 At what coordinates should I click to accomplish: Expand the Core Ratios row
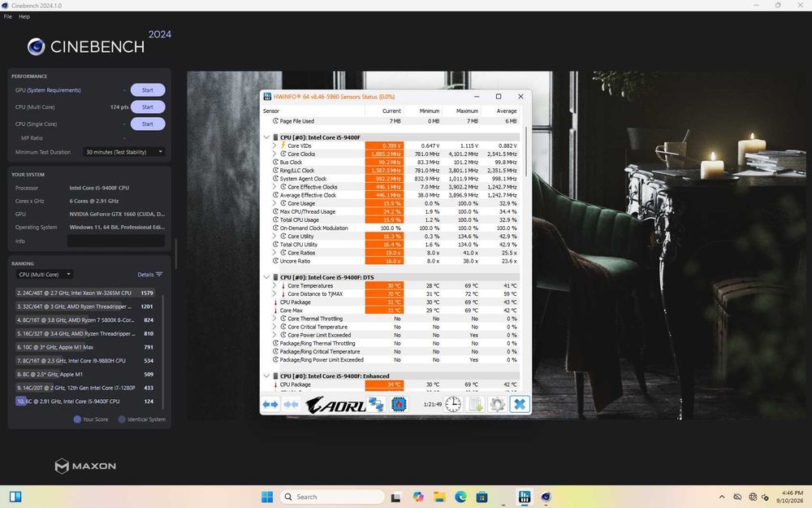(x=274, y=253)
